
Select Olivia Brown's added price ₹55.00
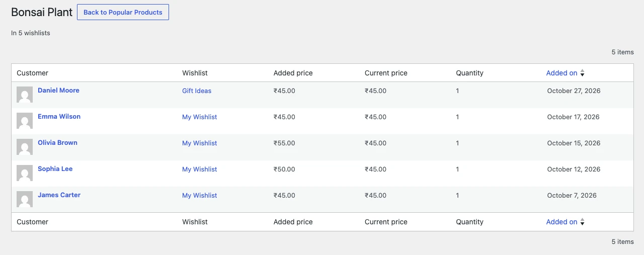pos(284,143)
